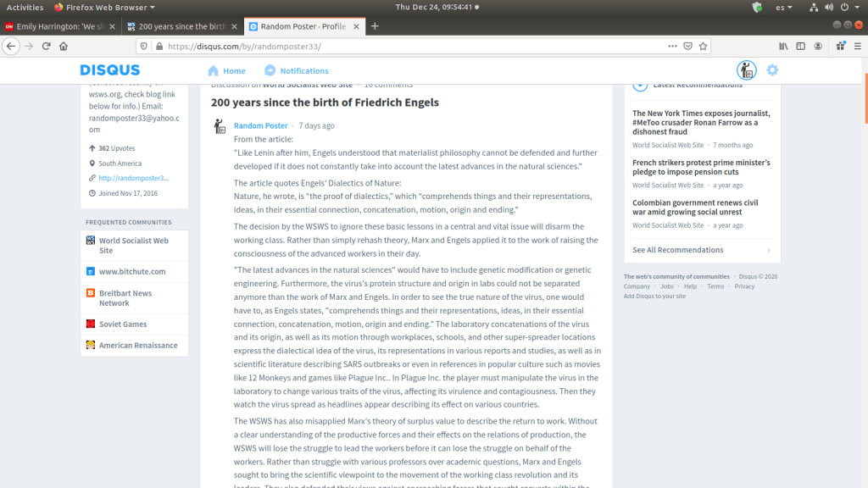Open the Firefox library icon
This screenshot has width=868, height=488.
tap(784, 46)
